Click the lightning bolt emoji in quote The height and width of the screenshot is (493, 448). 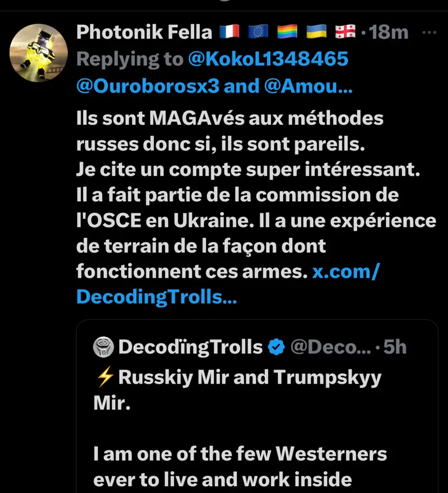[104, 377]
